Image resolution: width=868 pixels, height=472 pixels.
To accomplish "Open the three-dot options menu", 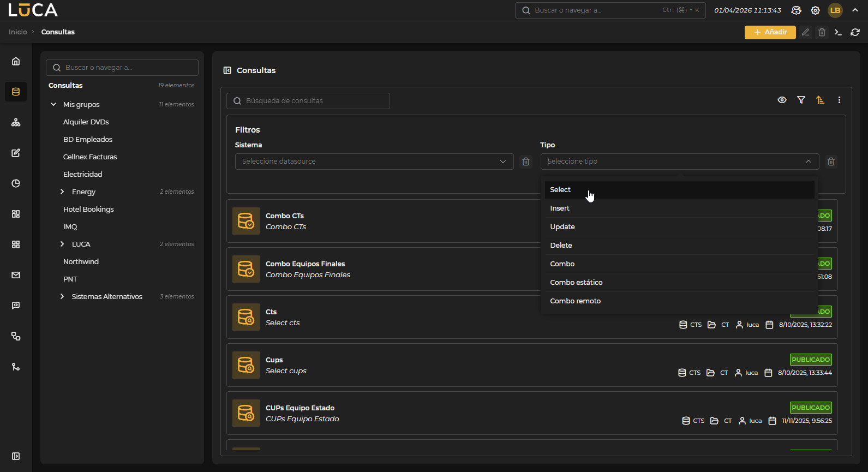I will click(839, 100).
